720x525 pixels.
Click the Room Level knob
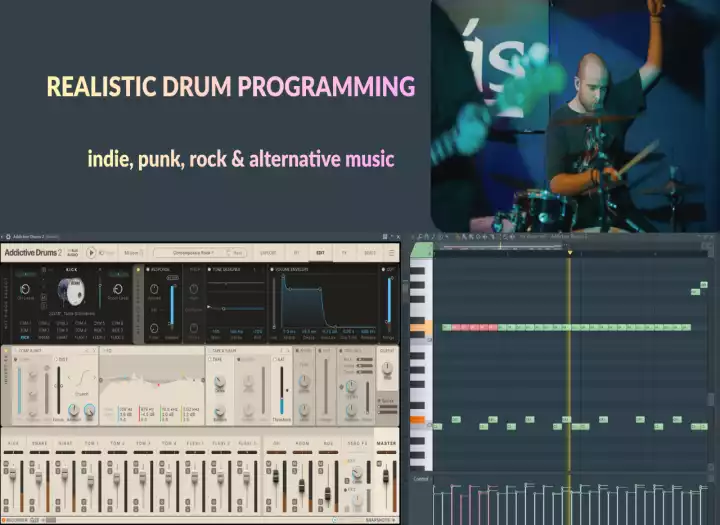tap(118, 289)
